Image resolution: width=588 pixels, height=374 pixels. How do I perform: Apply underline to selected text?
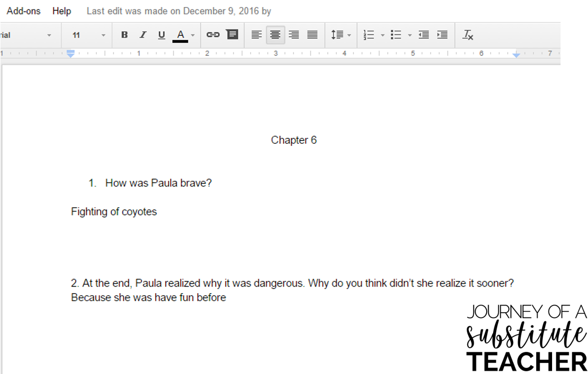point(161,35)
